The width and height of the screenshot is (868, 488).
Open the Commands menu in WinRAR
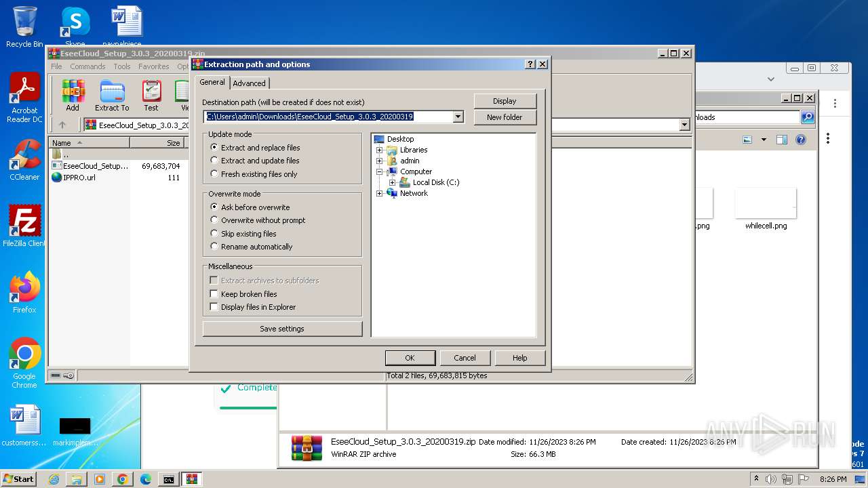[x=87, y=66]
